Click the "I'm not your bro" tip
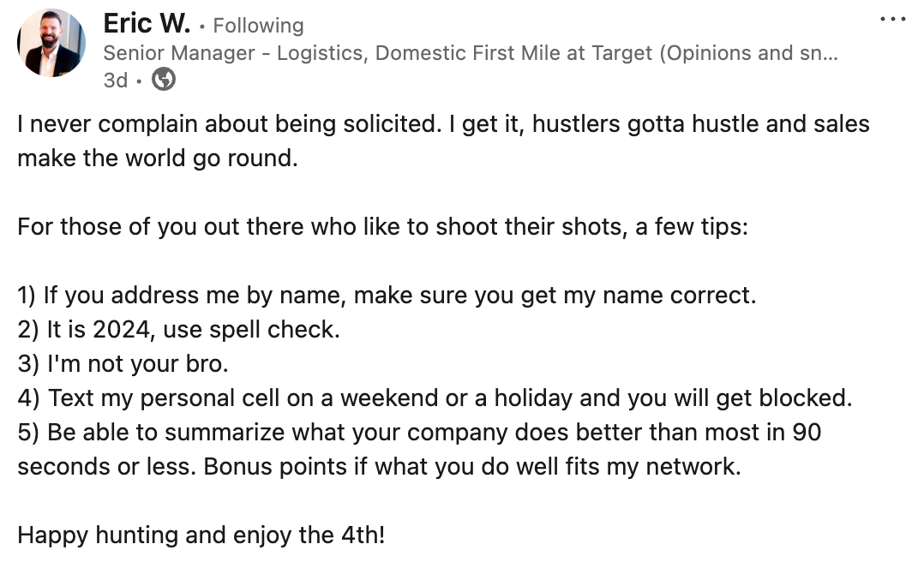Viewport: 924px width, 562px height. point(123,364)
